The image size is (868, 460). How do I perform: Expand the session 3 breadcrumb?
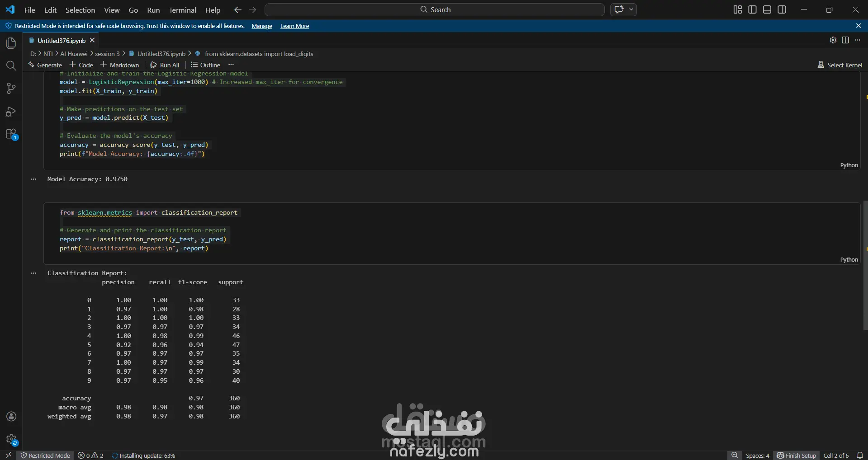(107, 53)
